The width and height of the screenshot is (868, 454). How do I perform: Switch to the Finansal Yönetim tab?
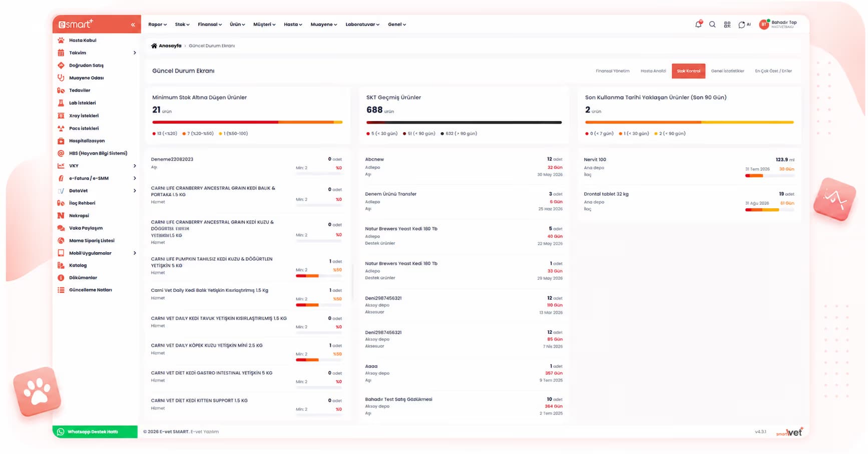click(613, 71)
